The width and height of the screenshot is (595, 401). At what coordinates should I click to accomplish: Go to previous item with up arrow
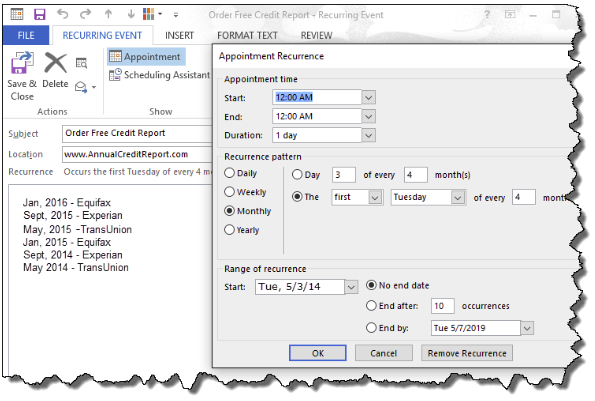(x=109, y=14)
